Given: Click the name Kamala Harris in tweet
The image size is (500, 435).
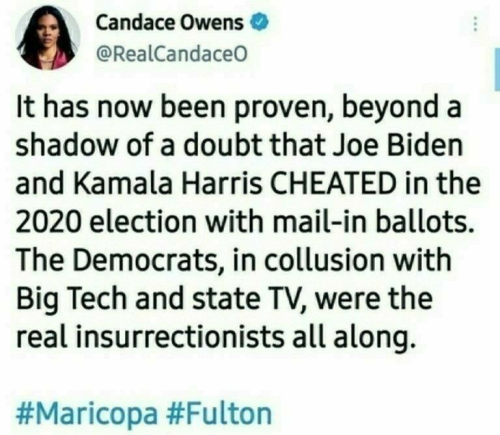Looking at the screenshot, I should coord(171,183).
